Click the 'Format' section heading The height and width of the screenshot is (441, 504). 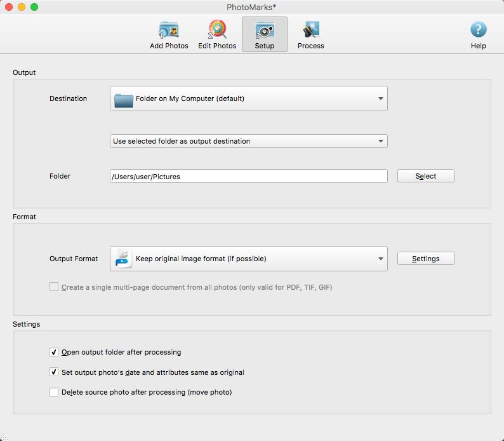tap(24, 217)
